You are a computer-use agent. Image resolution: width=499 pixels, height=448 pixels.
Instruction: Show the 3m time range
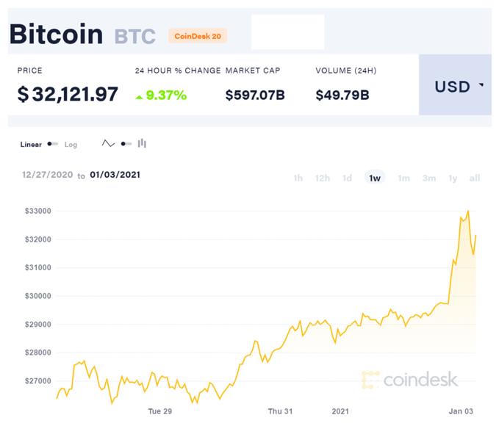tap(429, 178)
